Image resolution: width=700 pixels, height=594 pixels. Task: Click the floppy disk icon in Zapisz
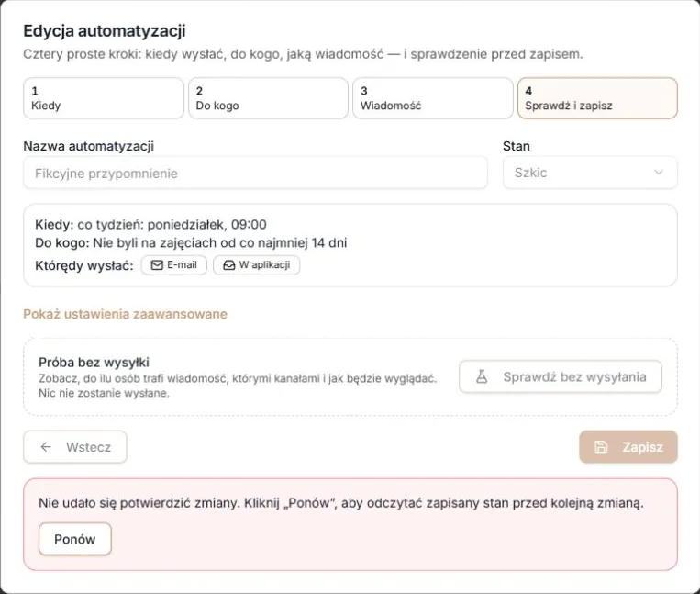(601, 447)
